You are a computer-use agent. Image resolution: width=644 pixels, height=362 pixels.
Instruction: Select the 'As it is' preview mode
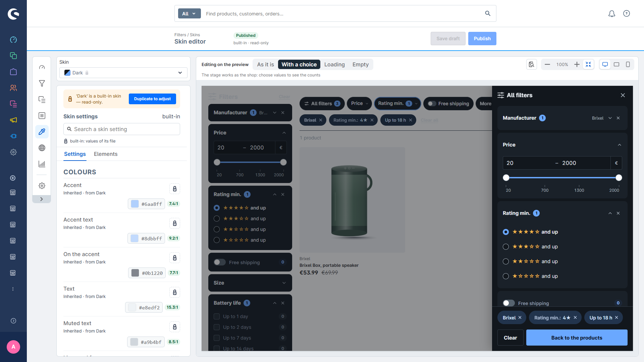265,64
